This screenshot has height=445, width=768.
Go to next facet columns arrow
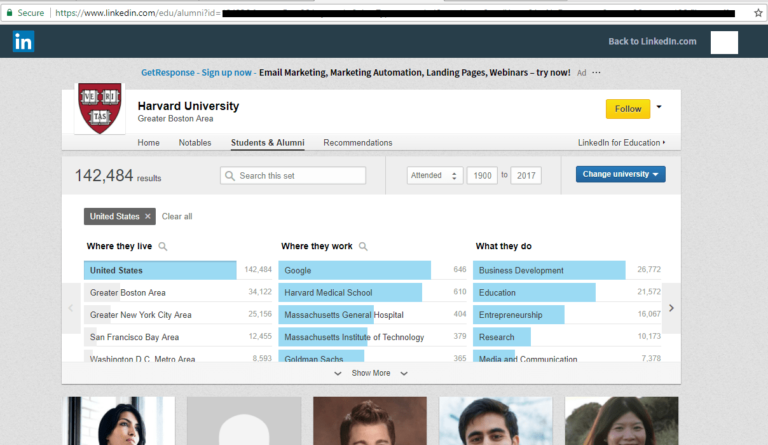pyautogui.click(x=671, y=308)
